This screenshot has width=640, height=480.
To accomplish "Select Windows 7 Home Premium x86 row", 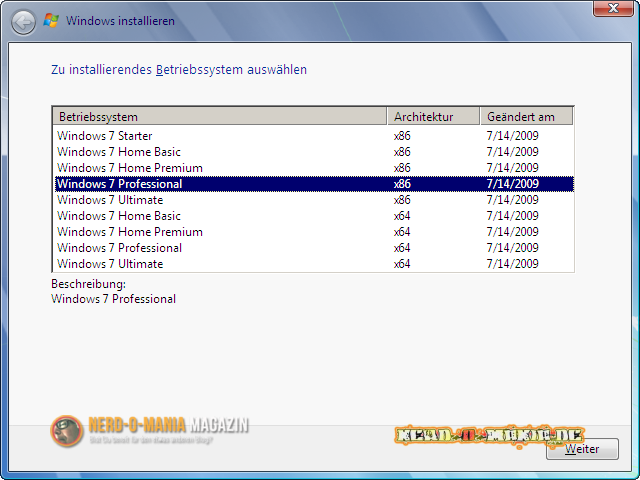I will 314,168.
